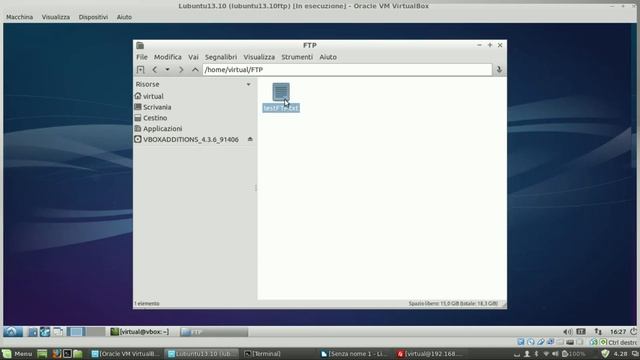
Task: Click the /home/virtual/FTP path field
Action: pos(347,70)
